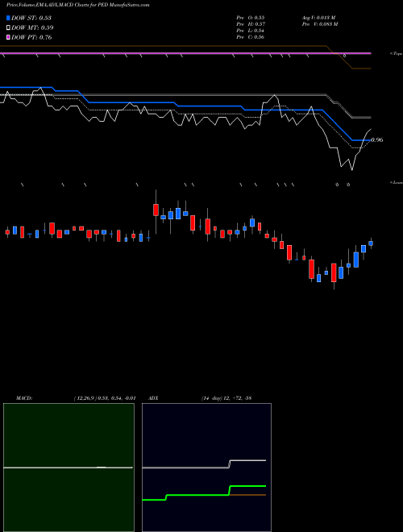Click the ADX (14 day) values text

click(x=226, y=398)
